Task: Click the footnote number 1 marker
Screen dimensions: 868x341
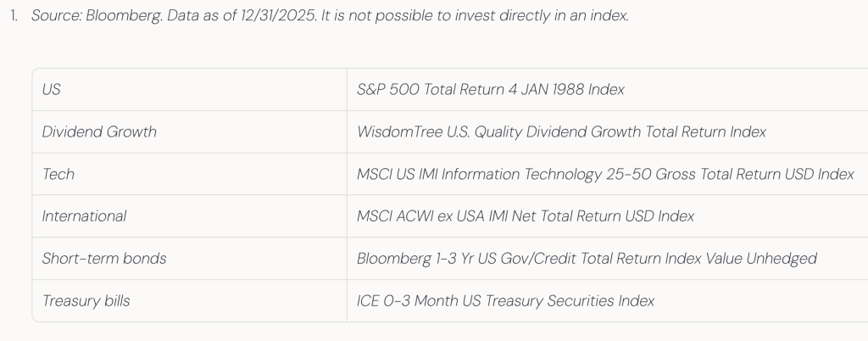Action: pyautogui.click(x=14, y=17)
